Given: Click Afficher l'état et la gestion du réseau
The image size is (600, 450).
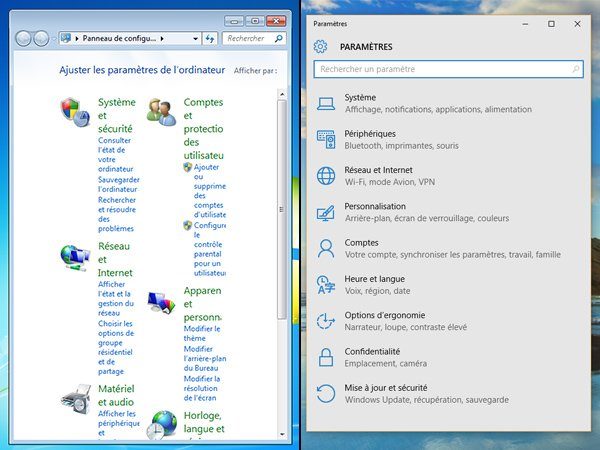Looking at the screenshot, I should pyautogui.click(x=116, y=298).
